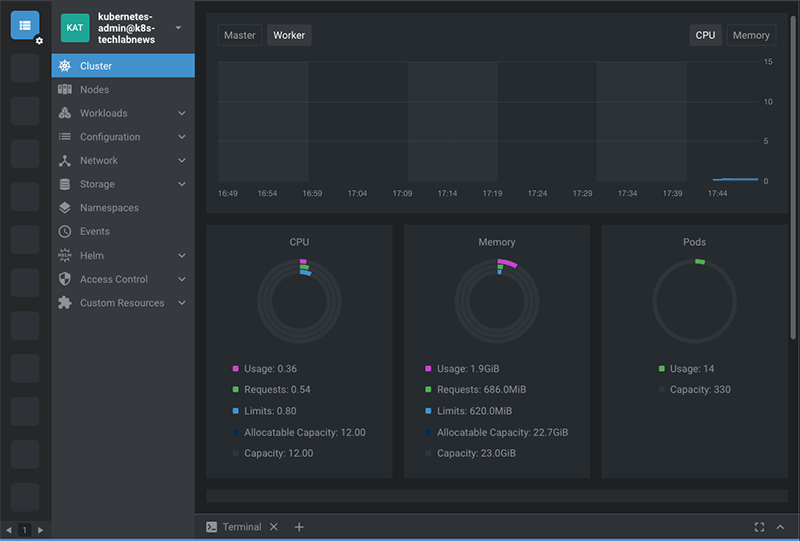Open a new terminal tab with plus

(x=299, y=527)
